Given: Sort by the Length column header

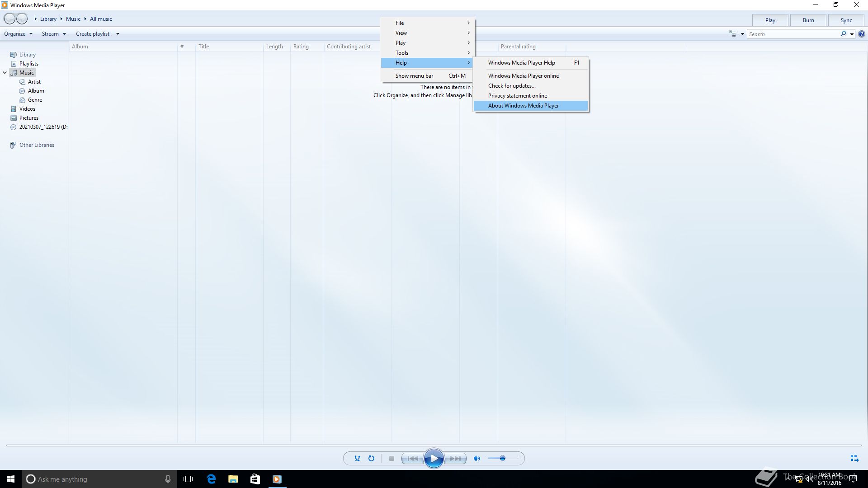Looking at the screenshot, I should 277,47.
